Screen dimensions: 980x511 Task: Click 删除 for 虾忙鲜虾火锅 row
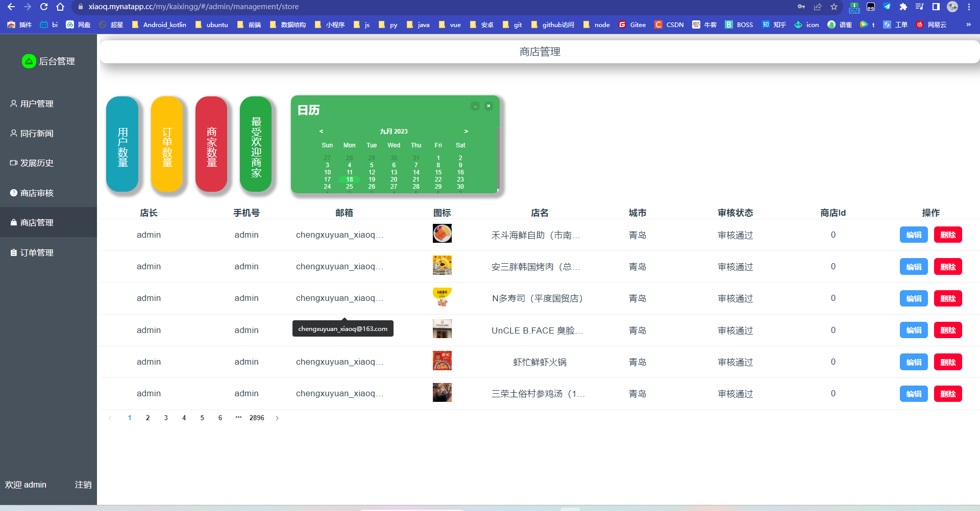coord(948,362)
